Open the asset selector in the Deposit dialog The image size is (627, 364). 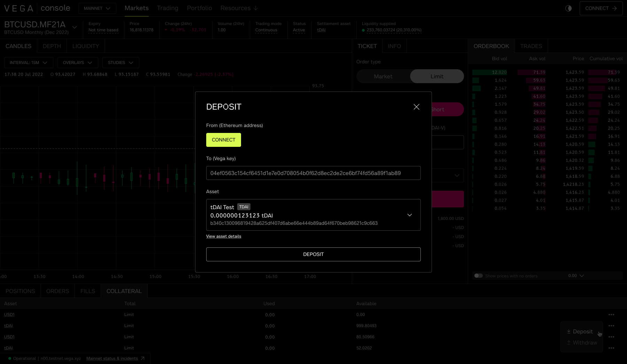point(410,215)
